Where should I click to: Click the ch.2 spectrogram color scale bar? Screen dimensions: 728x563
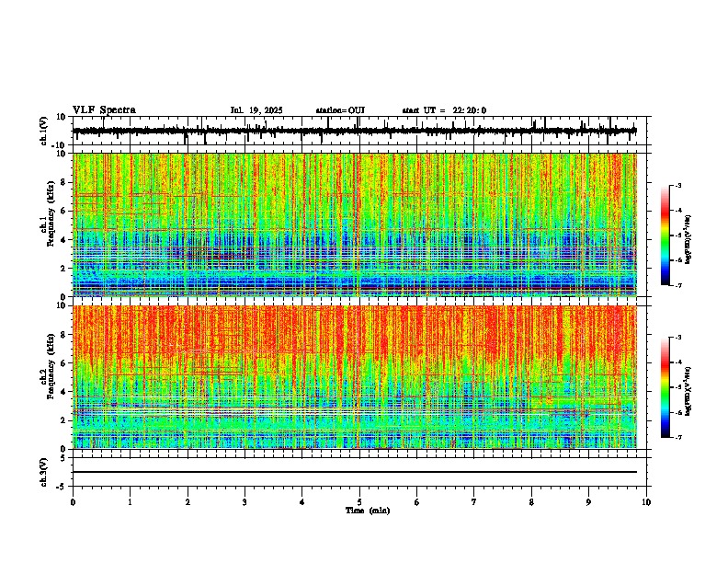pyautogui.click(x=665, y=387)
